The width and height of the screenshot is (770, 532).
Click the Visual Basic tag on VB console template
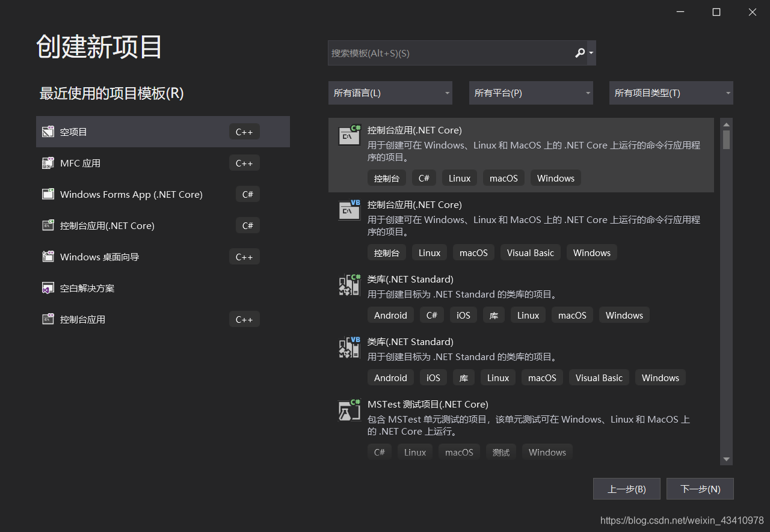pyautogui.click(x=531, y=252)
